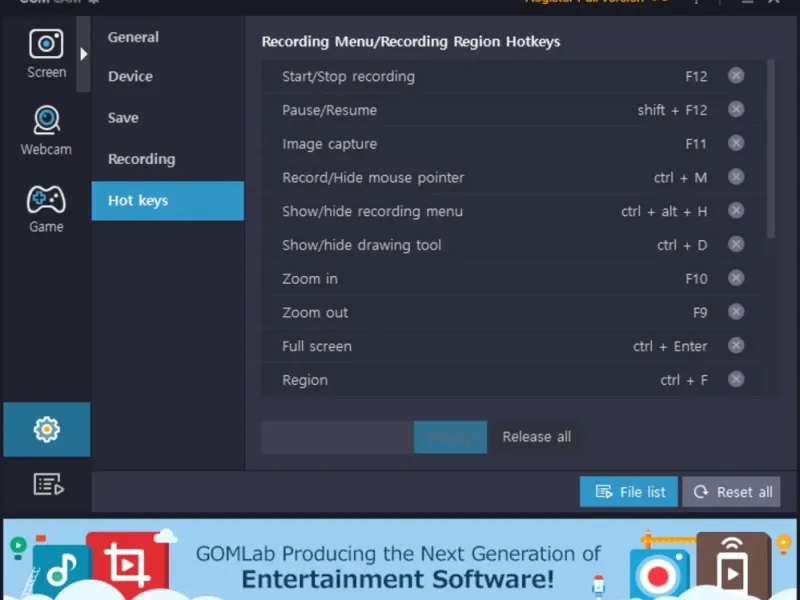Click the ctrl + F hotkey value

(x=684, y=380)
